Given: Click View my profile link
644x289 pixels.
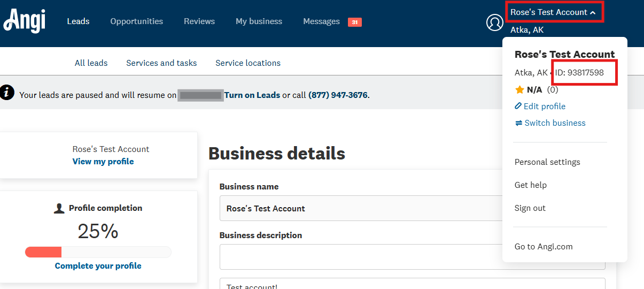Looking at the screenshot, I should coord(103,161).
